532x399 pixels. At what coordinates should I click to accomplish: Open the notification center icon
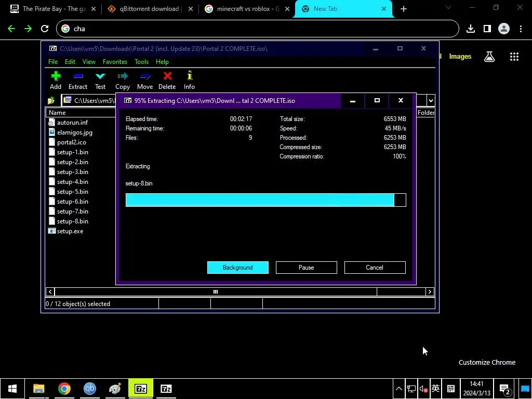coord(505,389)
